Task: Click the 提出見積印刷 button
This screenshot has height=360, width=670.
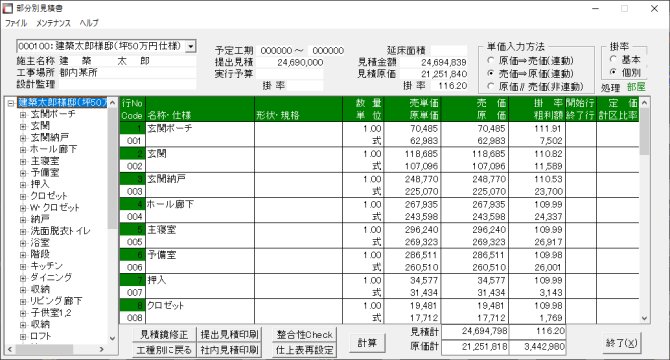Action: pos(229,334)
